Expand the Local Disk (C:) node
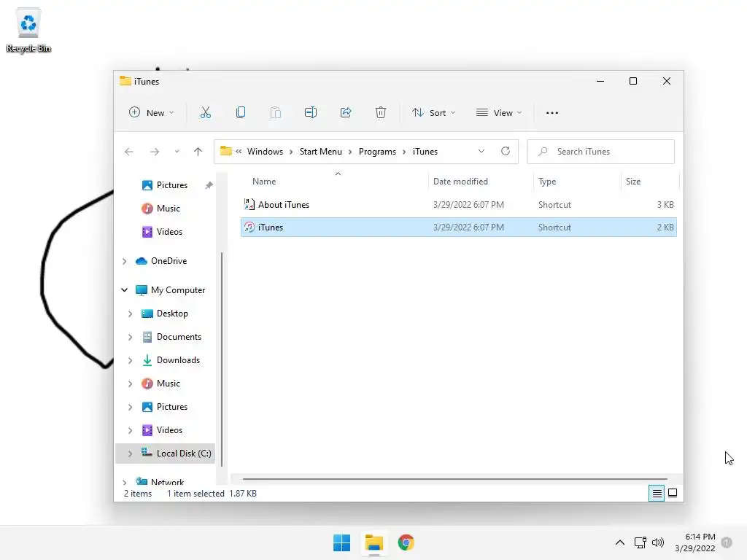 130,454
